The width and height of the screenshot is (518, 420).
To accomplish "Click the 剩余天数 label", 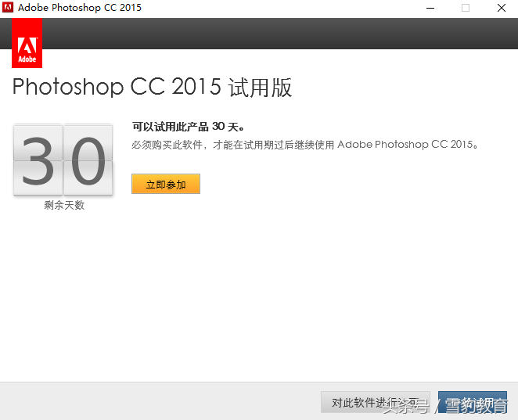I will point(64,205).
